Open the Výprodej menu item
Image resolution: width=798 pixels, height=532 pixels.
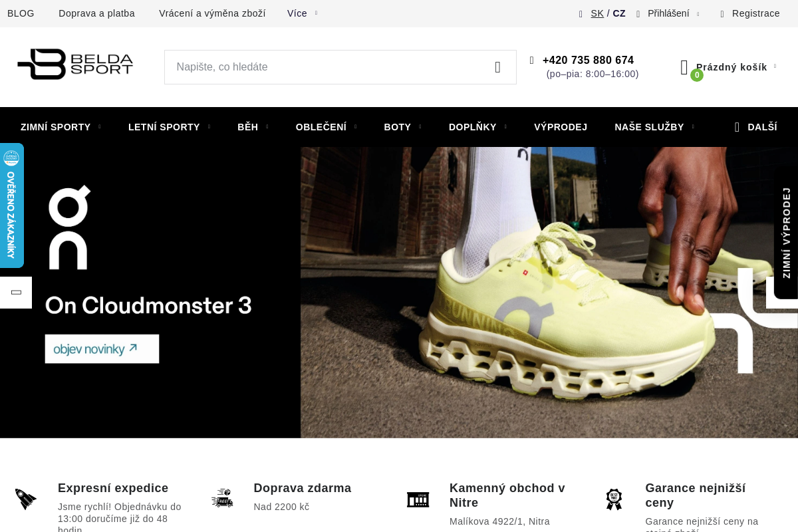[561, 127]
